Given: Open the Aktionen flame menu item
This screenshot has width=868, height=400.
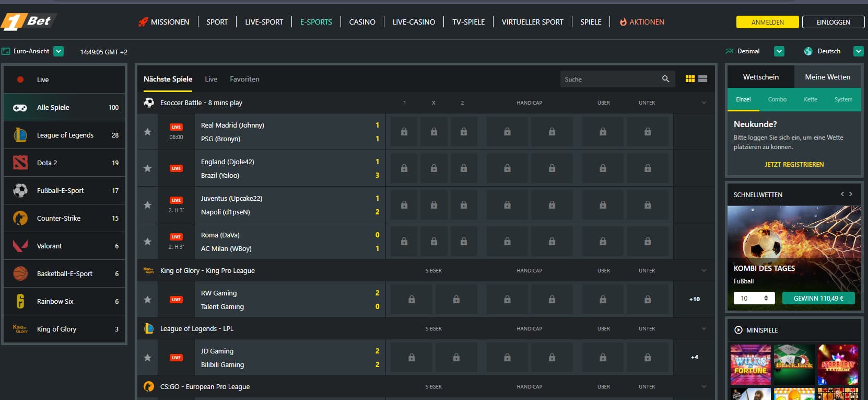Looking at the screenshot, I should point(642,22).
